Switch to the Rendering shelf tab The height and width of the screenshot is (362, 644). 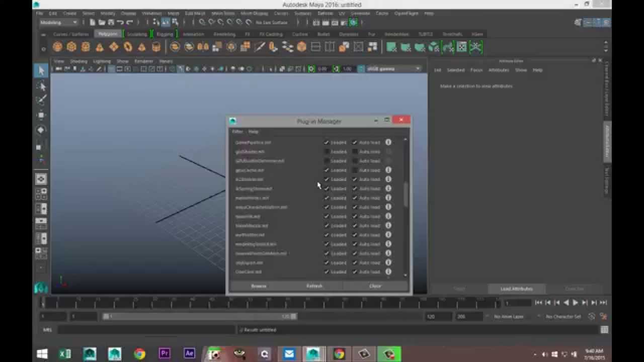click(x=224, y=34)
